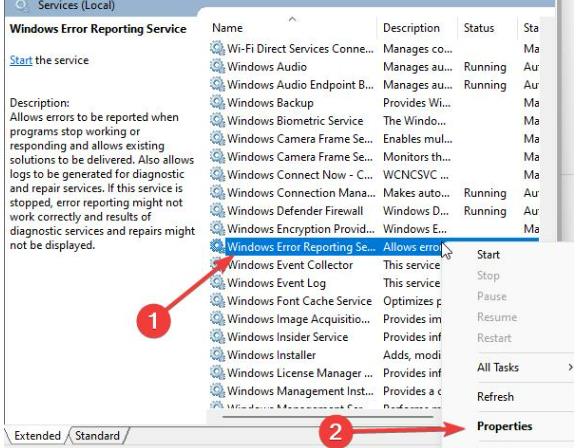
Task: Choose Refresh in the context menu
Action: click(495, 396)
